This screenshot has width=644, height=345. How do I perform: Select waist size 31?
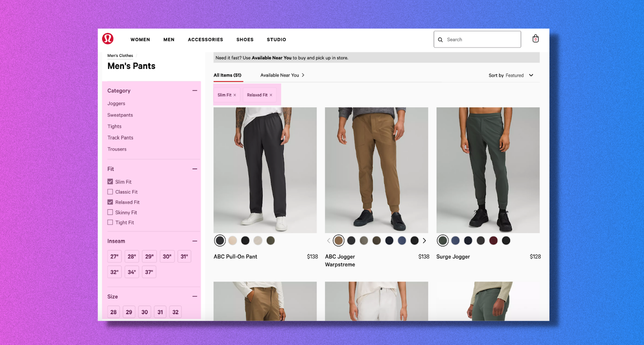pyautogui.click(x=160, y=312)
